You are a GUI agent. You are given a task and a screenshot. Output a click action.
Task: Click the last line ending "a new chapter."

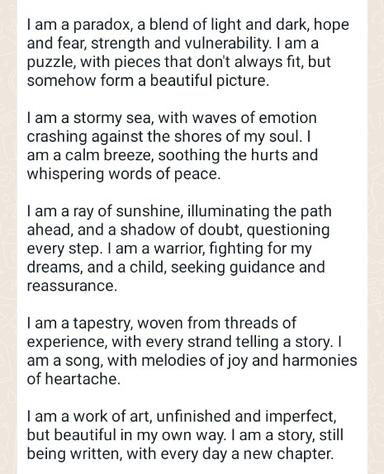(x=180, y=454)
